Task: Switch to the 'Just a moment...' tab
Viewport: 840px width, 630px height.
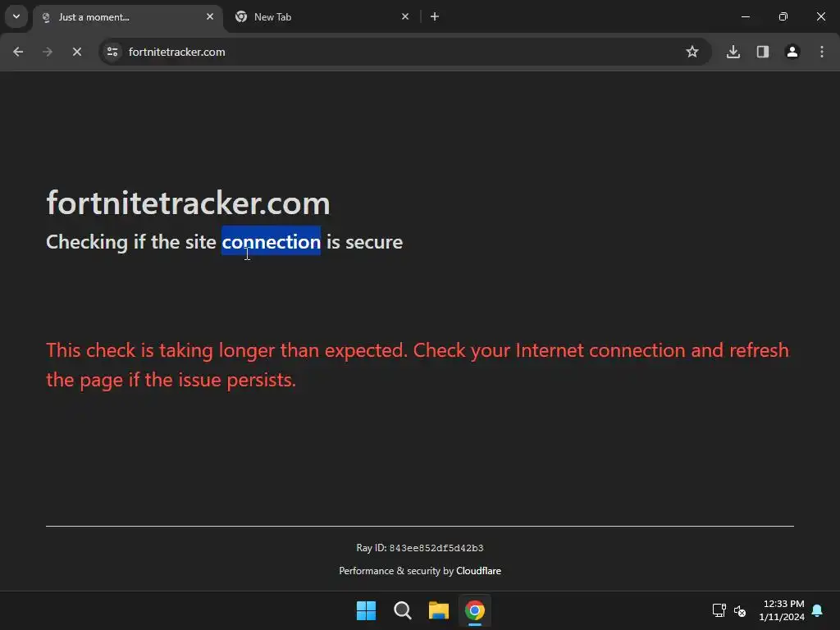Action: (129, 17)
